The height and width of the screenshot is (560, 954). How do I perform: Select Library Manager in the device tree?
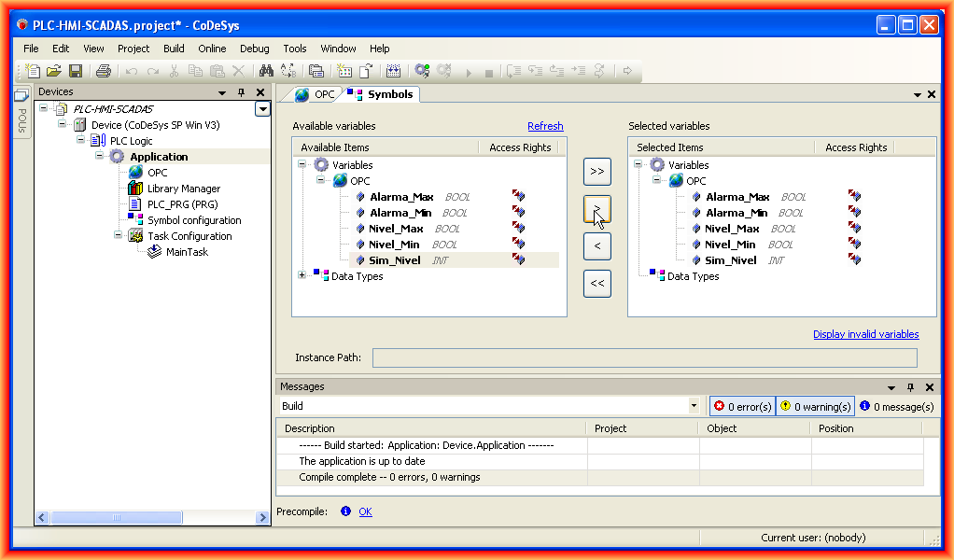[x=183, y=189]
